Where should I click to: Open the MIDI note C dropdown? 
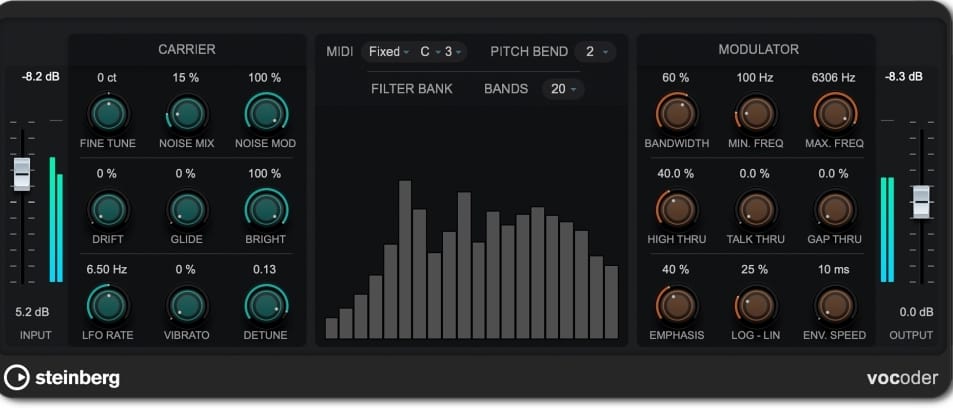click(430, 51)
